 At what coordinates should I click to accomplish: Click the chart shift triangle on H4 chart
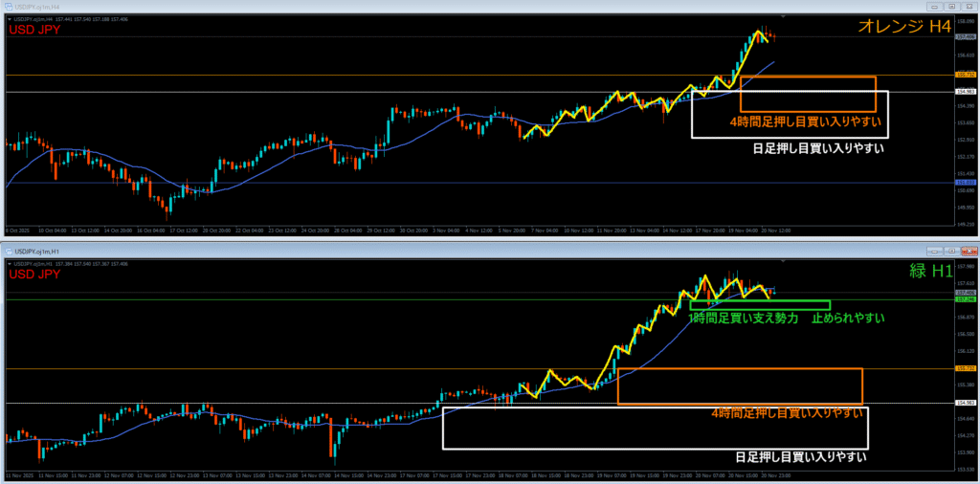tap(784, 18)
